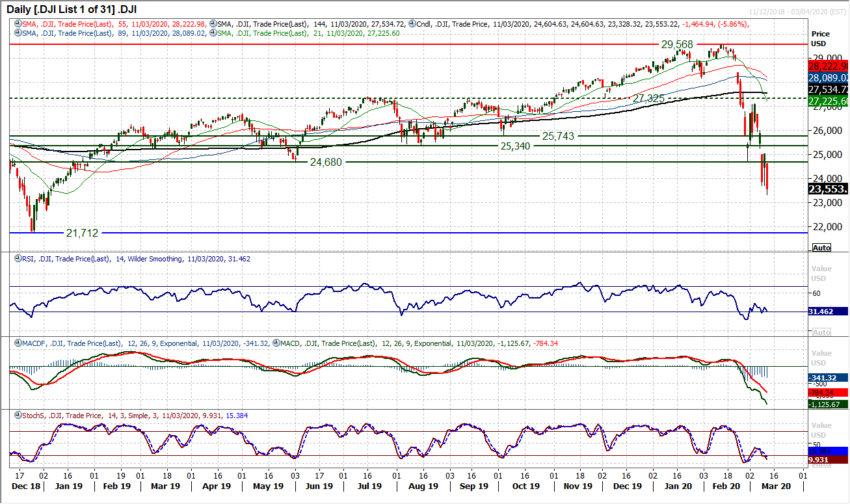Click the 'Price USD' axis heading
Image resolution: width=850 pixels, height=504 pixels.
click(821, 38)
